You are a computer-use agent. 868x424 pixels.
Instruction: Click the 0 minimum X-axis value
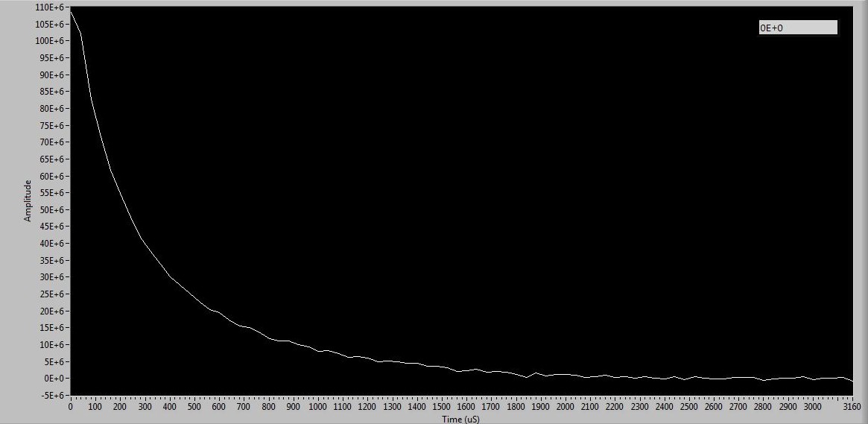coord(70,408)
